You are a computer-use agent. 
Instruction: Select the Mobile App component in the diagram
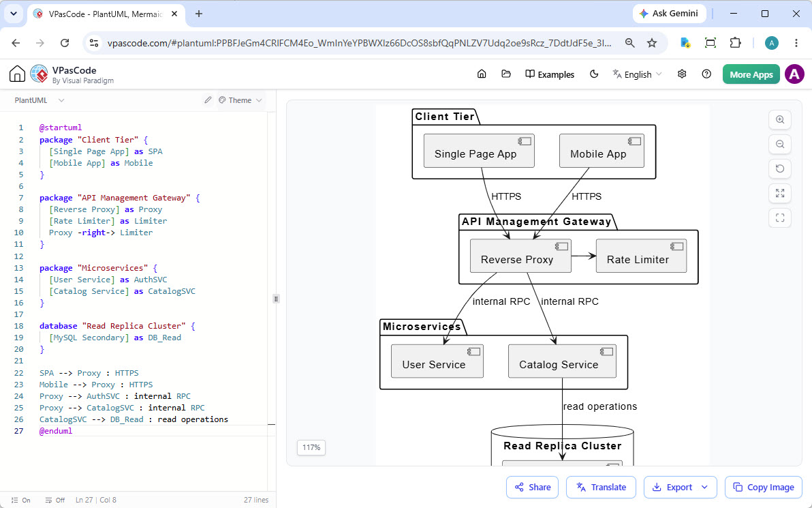(x=602, y=151)
